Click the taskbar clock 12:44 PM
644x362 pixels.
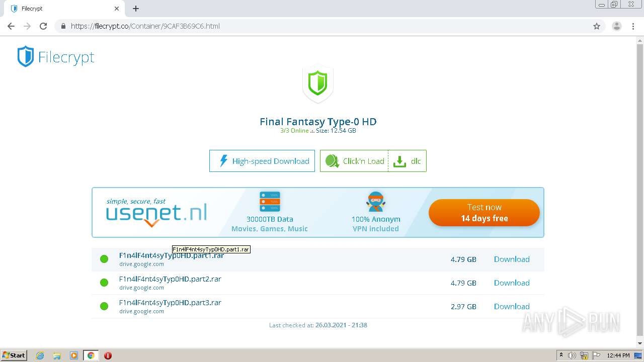pyautogui.click(x=618, y=355)
